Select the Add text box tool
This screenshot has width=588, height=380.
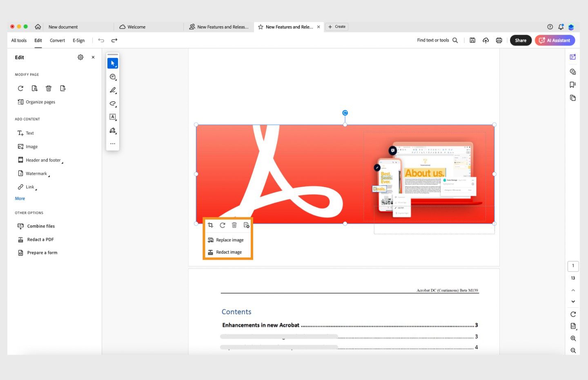pos(113,117)
